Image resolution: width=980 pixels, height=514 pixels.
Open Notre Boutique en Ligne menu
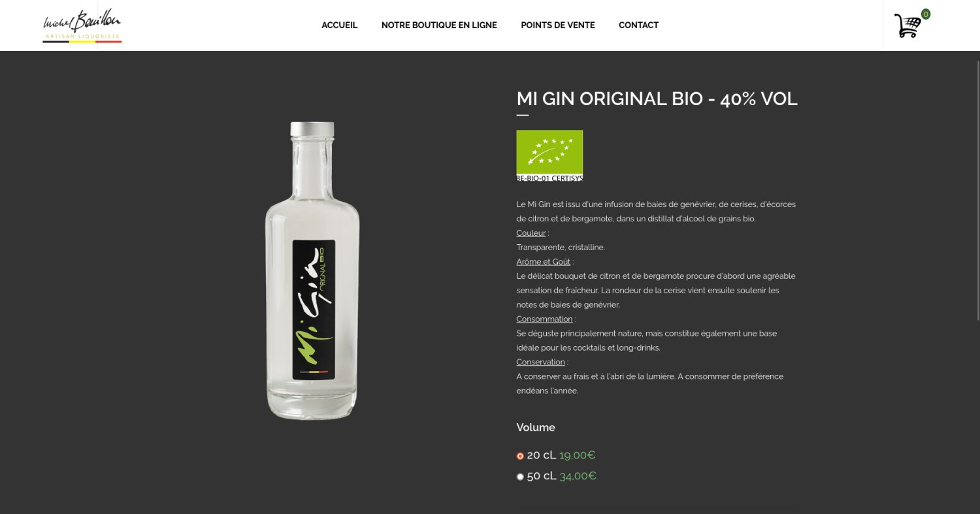(439, 25)
